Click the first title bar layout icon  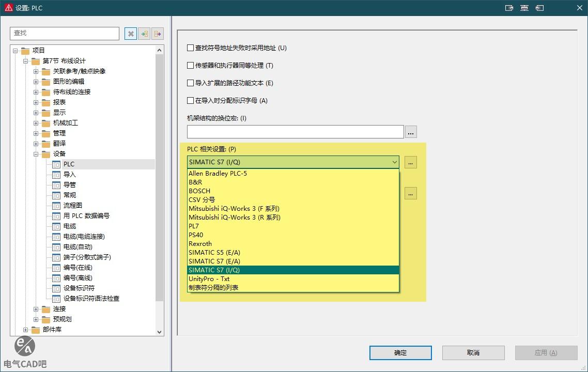[509, 8]
